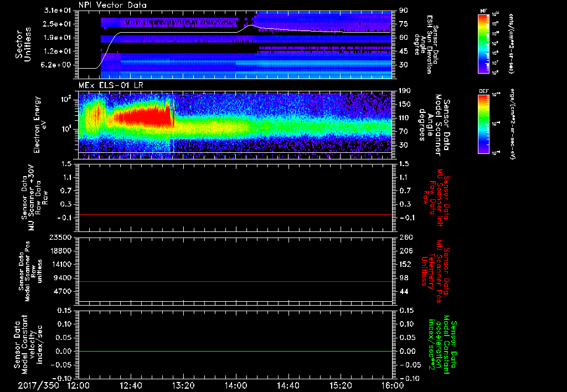
Task: Click the 'MU Scanner +30V Raw Data' axis label
Action: [x=35, y=198]
